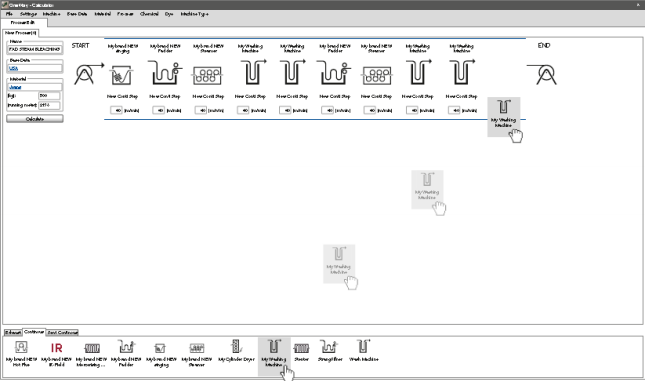The width and height of the screenshot is (645, 381).
Task: Select the START unwinder icon
Action: pos(88,74)
